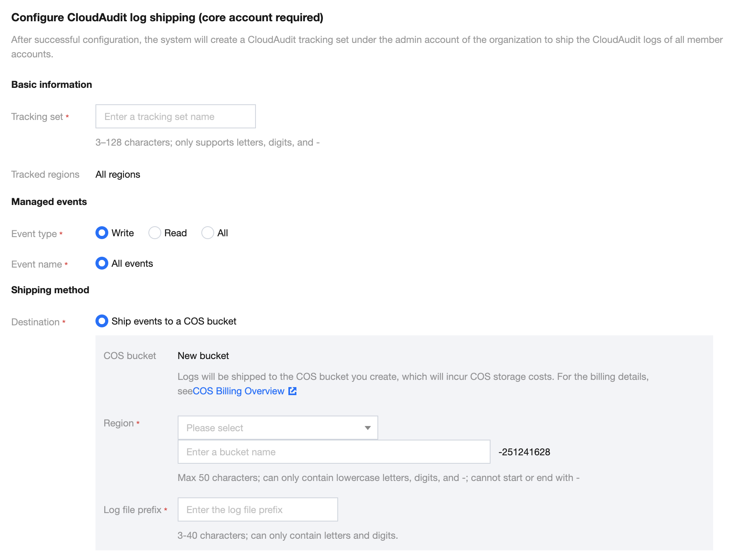
Task: Click the Region dropdown arrow
Action: click(367, 428)
